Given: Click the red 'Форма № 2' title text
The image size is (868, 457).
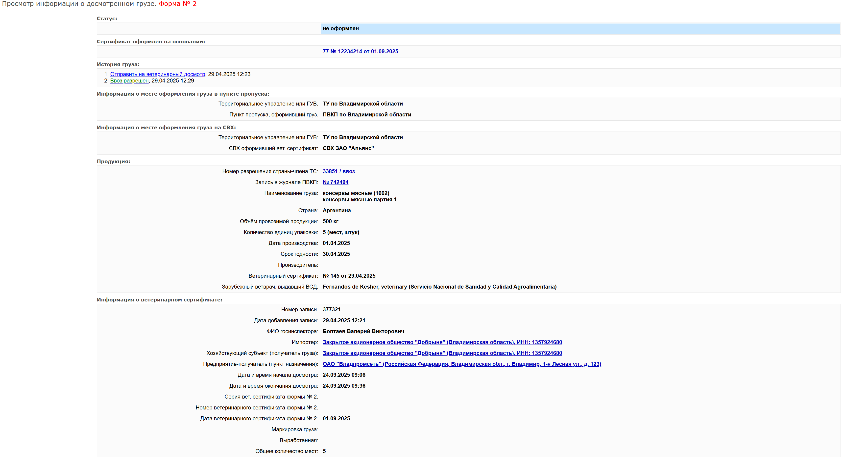Looking at the screenshot, I should 178,4.
